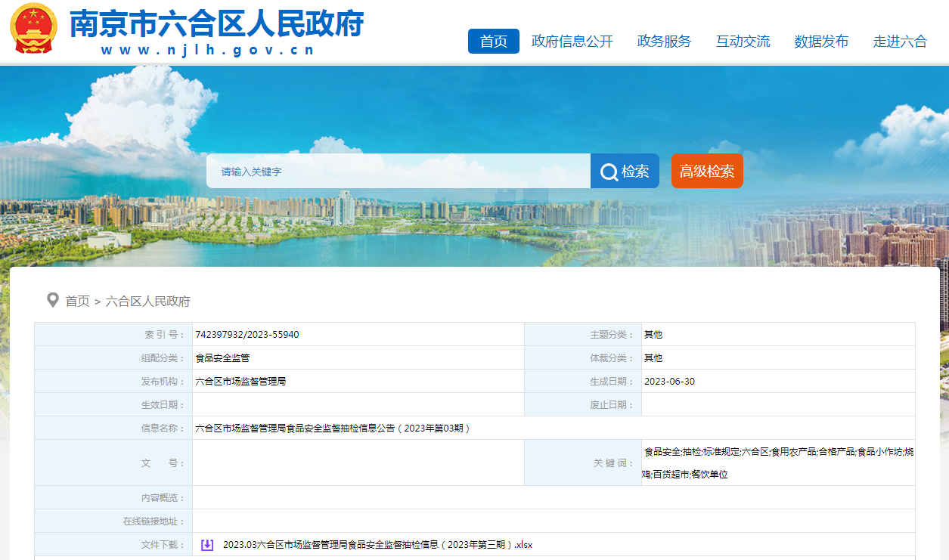Screen dimensions: 949x560
Task: Click the www.njlh.gov.cn address under the title
Action: (208, 51)
